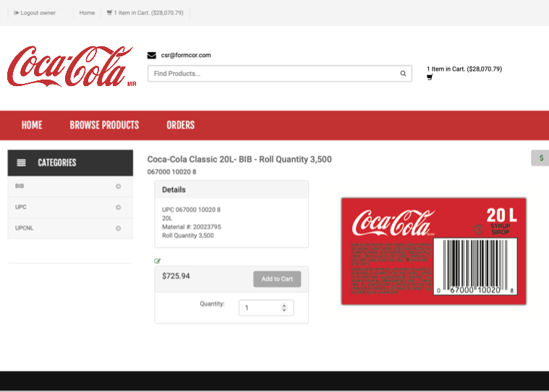Expand the UPC category arrow
Viewport: 549px width, 392px height.
point(118,208)
